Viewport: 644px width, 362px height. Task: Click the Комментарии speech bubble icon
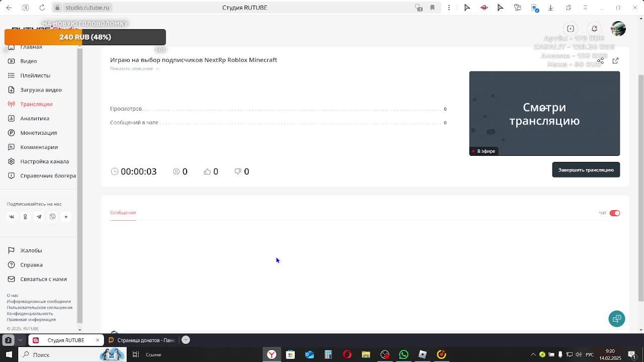pyautogui.click(x=11, y=147)
